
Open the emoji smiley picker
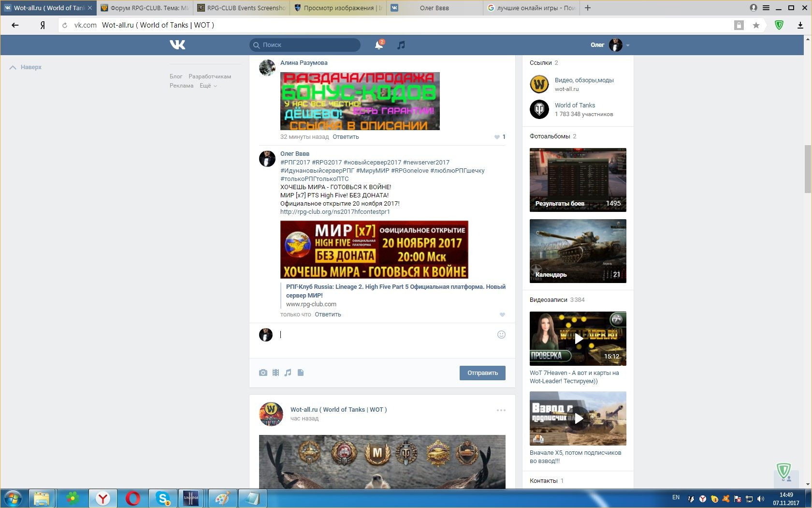501,335
